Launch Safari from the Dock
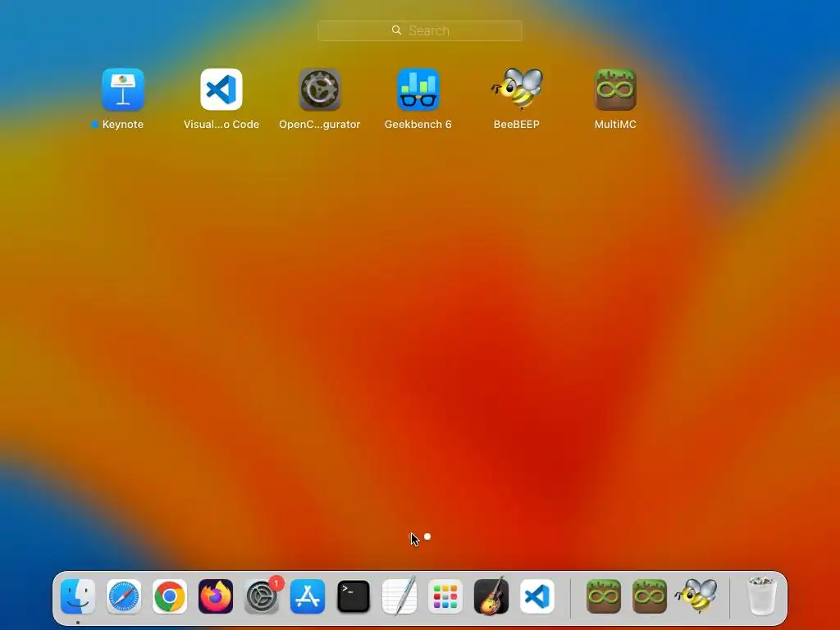 124,596
